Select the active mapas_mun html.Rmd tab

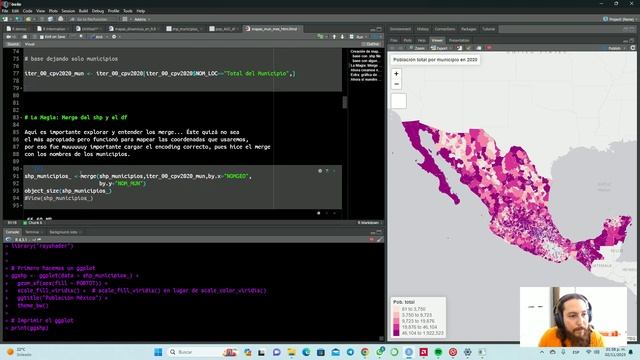[x=273, y=29]
